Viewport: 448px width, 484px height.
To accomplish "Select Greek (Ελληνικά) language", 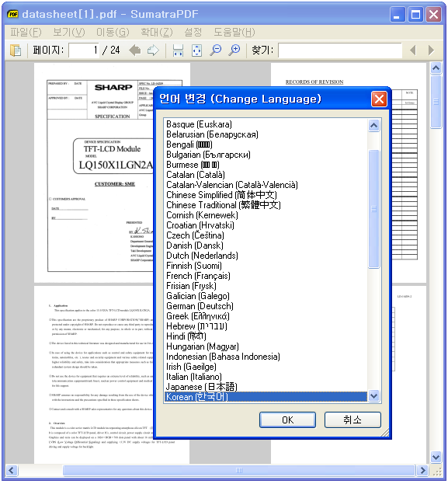I will pyautogui.click(x=266, y=316).
